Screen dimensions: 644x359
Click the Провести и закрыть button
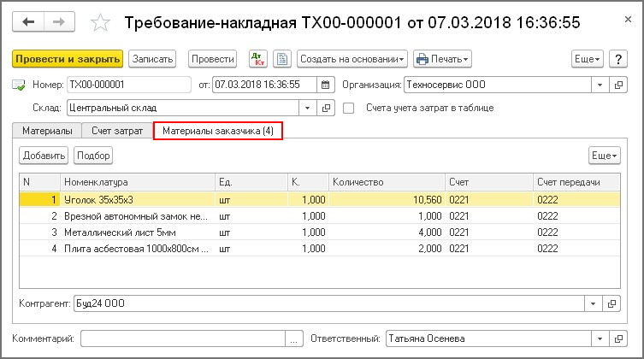click(x=68, y=59)
